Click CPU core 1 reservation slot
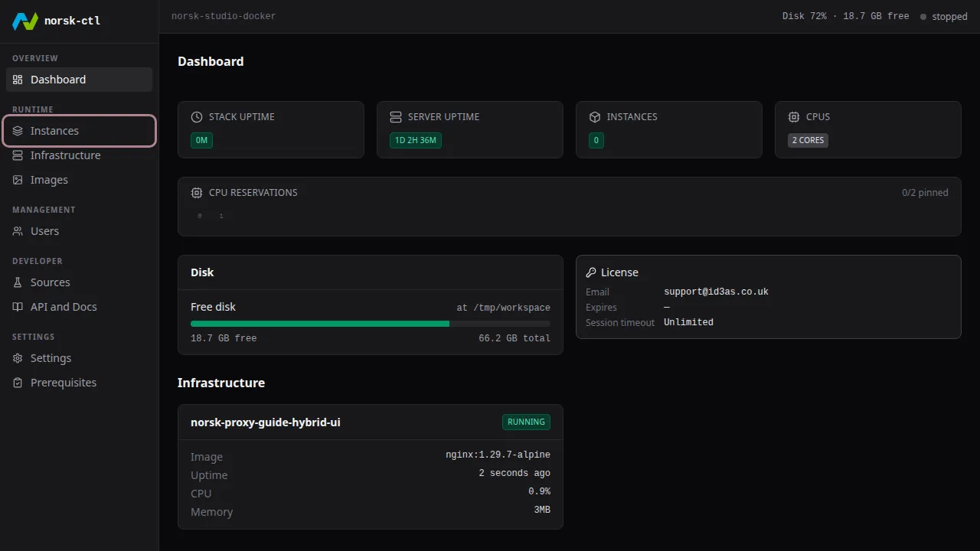The height and width of the screenshot is (551, 980). pyautogui.click(x=221, y=217)
